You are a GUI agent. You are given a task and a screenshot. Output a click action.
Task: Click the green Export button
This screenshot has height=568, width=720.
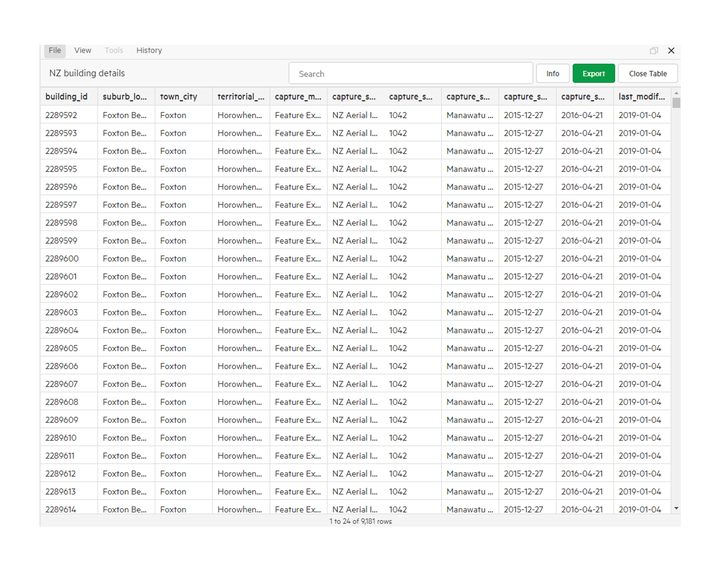pos(593,73)
